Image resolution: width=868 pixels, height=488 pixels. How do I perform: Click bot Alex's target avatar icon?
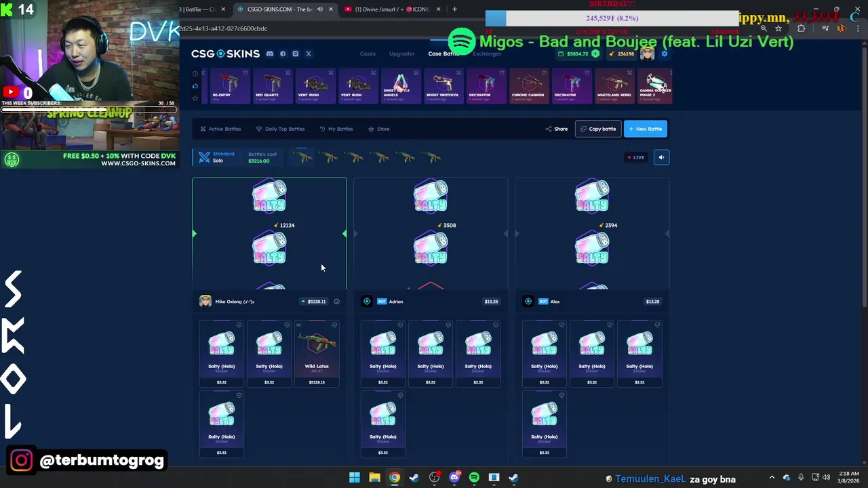pyautogui.click(x=528, y=302)
